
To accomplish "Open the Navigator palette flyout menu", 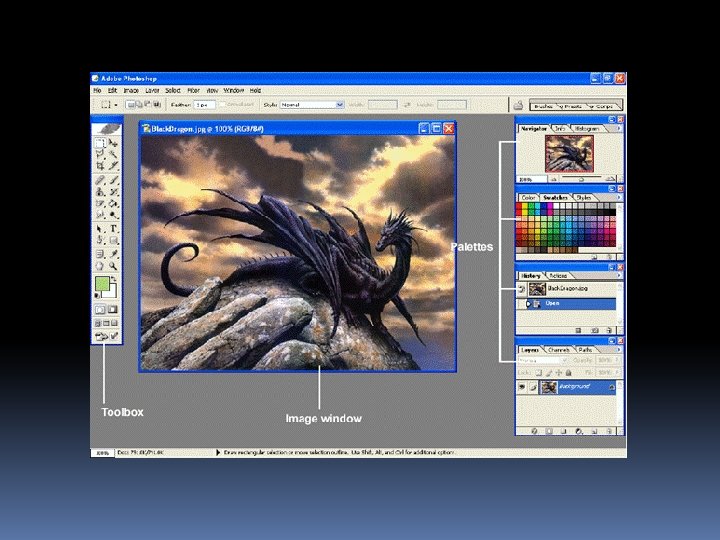I will pyautogui.click(x=619, y=129).
